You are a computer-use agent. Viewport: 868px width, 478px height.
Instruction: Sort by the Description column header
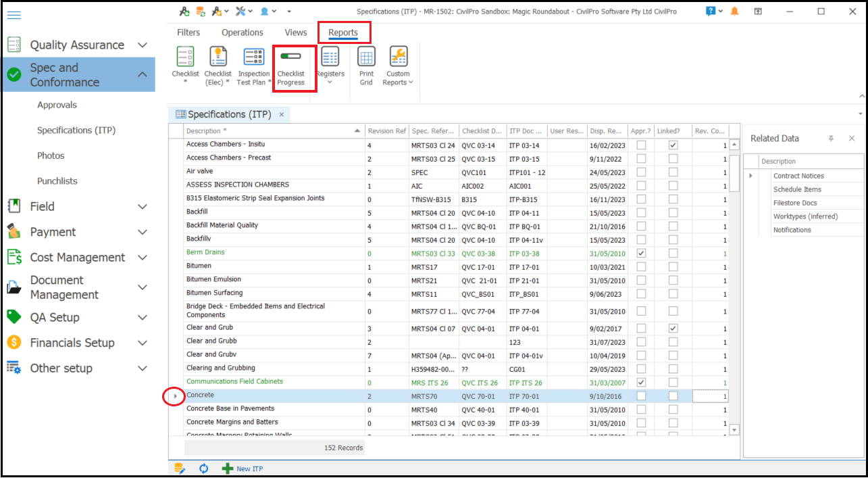tap(274, 130)
